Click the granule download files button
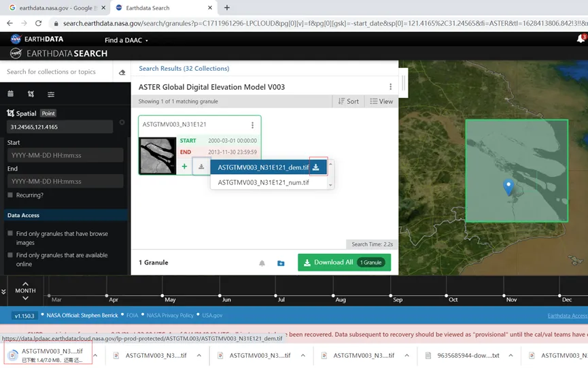This screenshot has height=368, width=588. tap(201, 167)
